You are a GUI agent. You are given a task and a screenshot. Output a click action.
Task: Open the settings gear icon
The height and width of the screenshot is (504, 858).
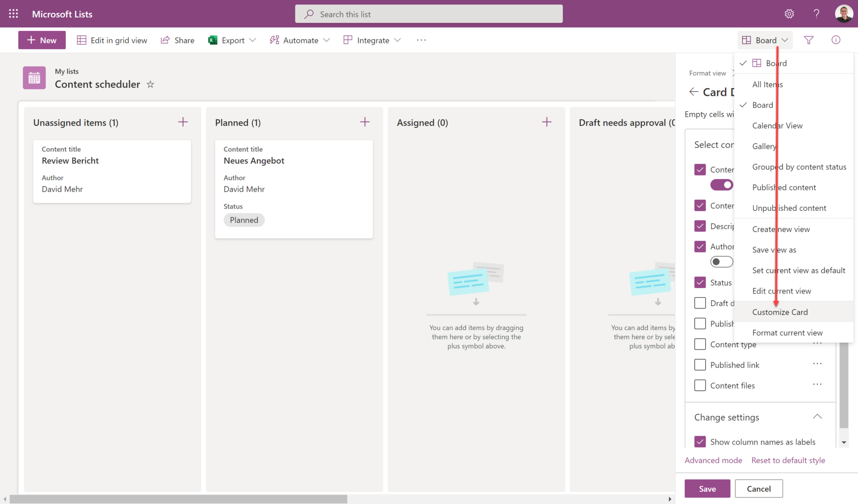(x=789, y=14)
